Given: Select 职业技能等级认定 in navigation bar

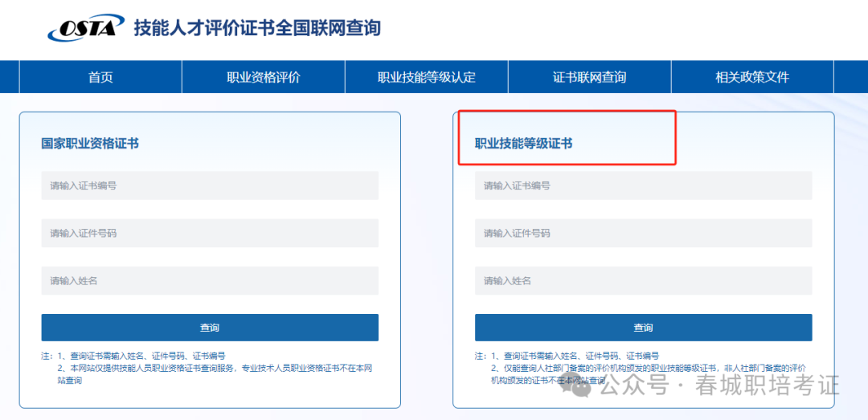Looking at the screenshot, I should [x=426, y=77].
